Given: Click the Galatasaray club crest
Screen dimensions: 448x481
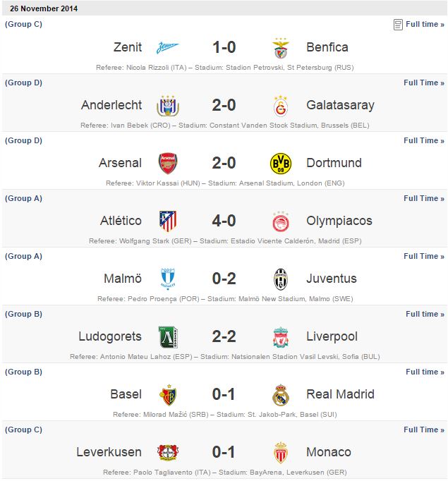Looking at the screenshot, I should (x=281, y=106).
